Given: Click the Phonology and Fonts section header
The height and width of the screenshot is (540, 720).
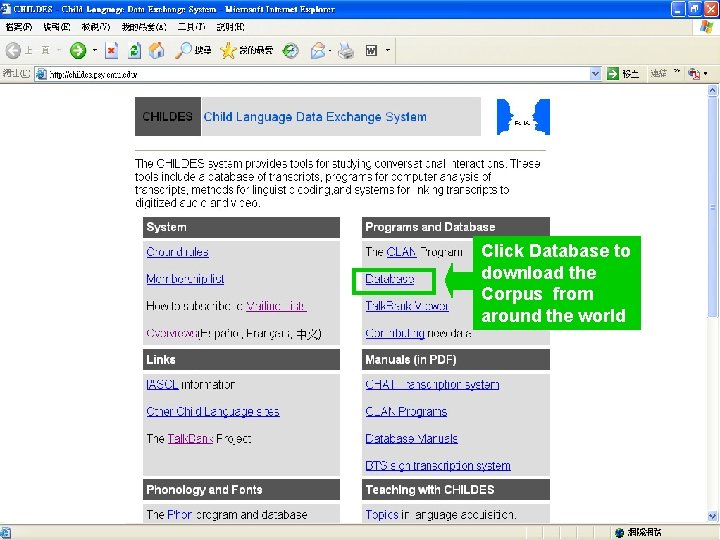Looking at the screenshot, I should [241, 489].
